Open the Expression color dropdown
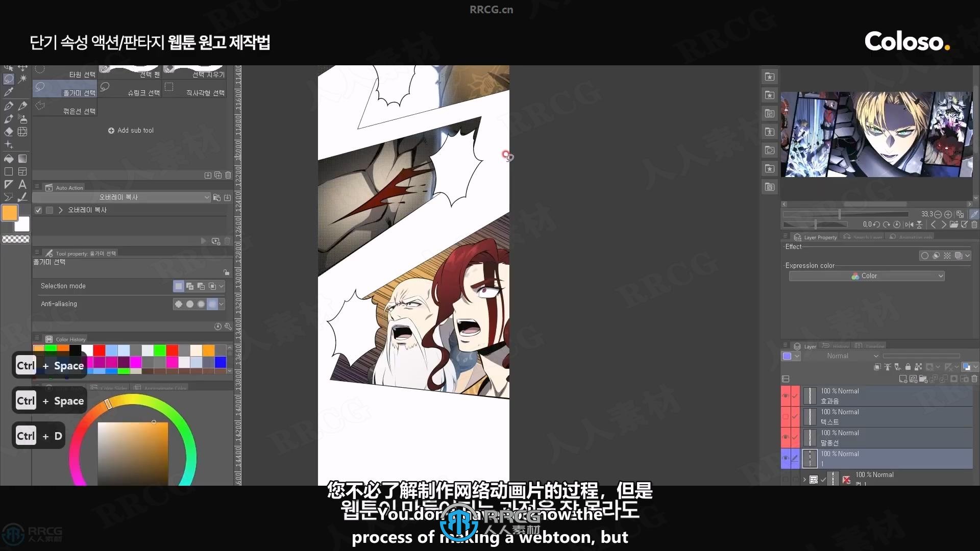The height and width of the screenshot is (551, 980). (x=867, y=276)
